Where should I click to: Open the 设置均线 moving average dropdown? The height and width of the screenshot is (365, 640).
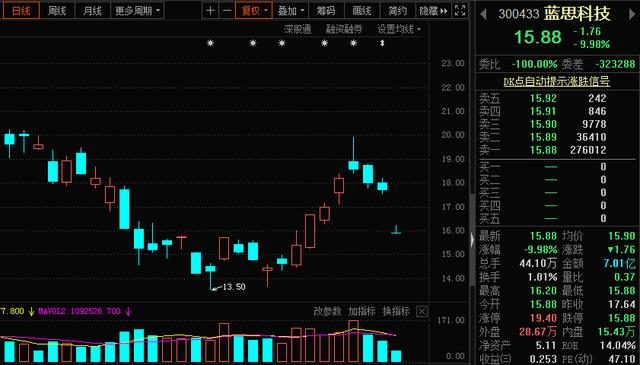point(399,29)
